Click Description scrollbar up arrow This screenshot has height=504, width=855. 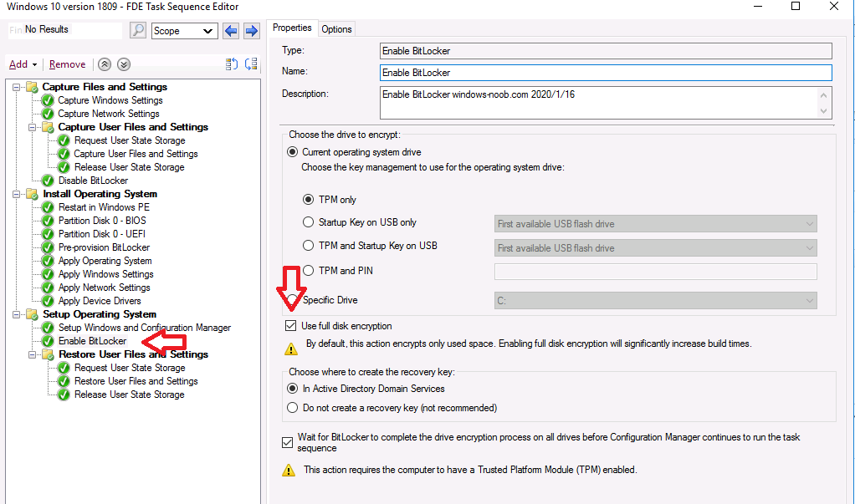pyautogui.click(x=823, y=94)
